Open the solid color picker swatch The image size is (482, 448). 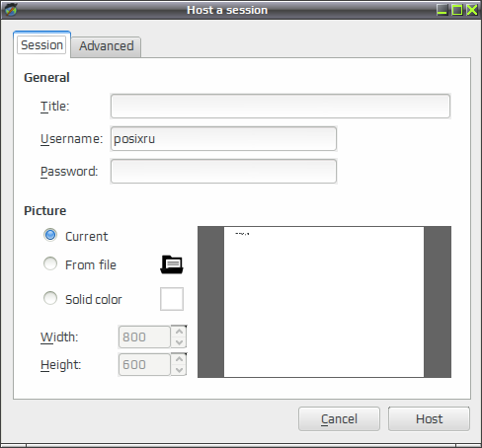point(172,299)
